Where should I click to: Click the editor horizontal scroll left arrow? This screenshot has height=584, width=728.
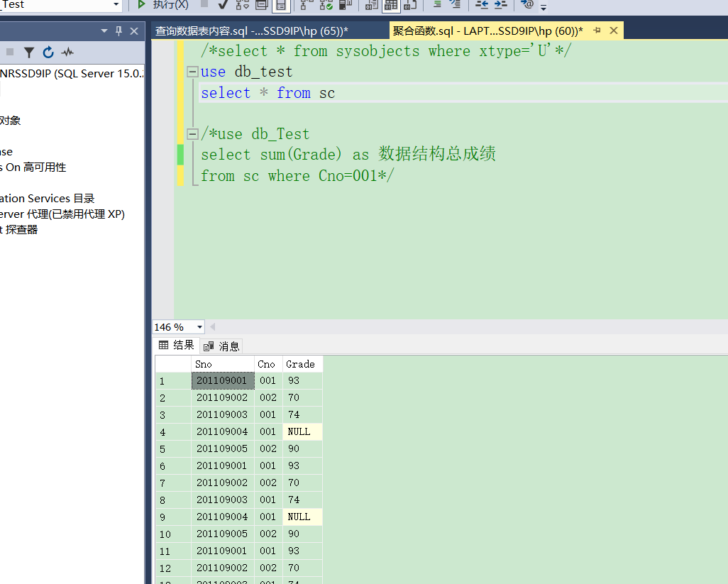point(213,327)
